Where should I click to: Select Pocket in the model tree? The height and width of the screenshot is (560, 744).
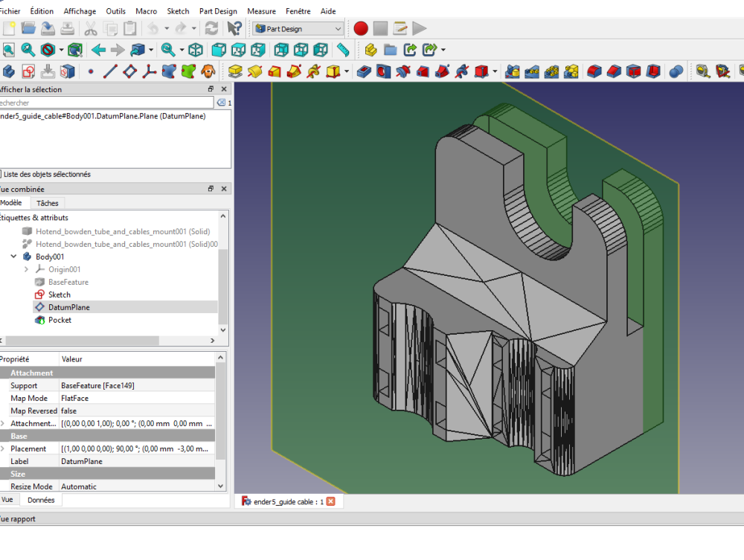click(x=60, y=320)
